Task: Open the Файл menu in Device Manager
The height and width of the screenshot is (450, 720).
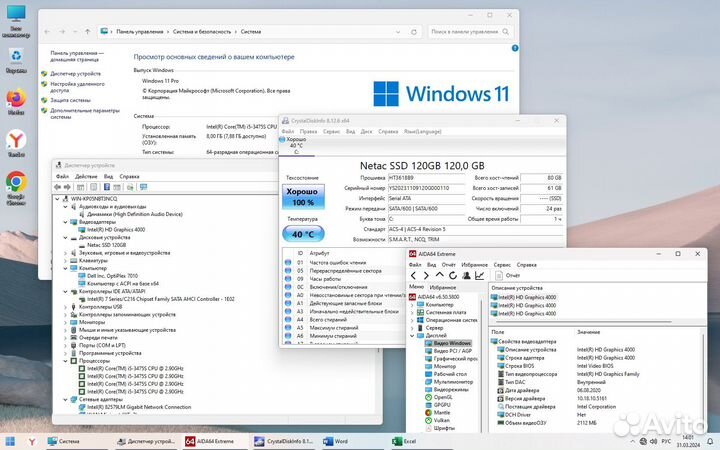Action: click(62, 176)
